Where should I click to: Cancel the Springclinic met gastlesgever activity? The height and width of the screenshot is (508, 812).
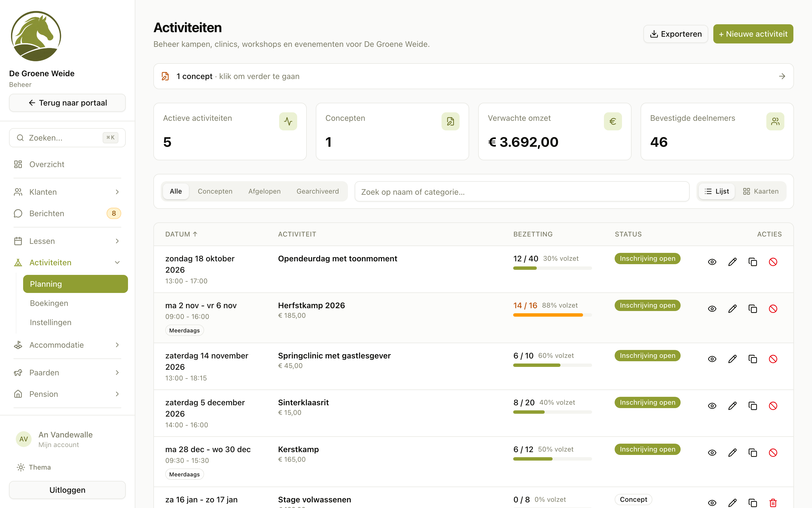tap(773, 359)
